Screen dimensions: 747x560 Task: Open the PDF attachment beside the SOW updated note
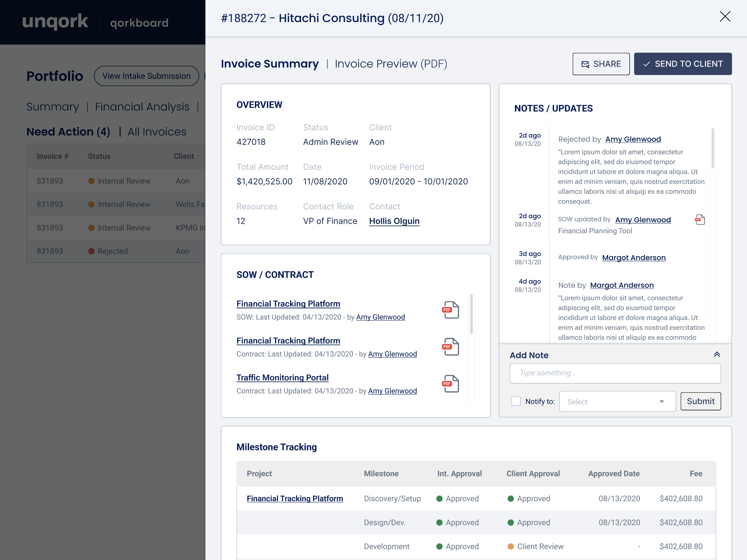pyautogui.click(x=700, y=220)
